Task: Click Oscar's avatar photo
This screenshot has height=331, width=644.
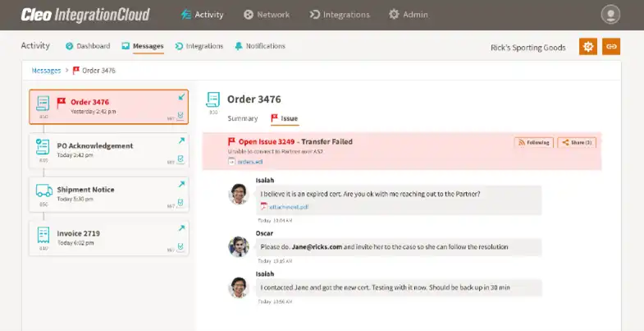Action: pos(239,246)
